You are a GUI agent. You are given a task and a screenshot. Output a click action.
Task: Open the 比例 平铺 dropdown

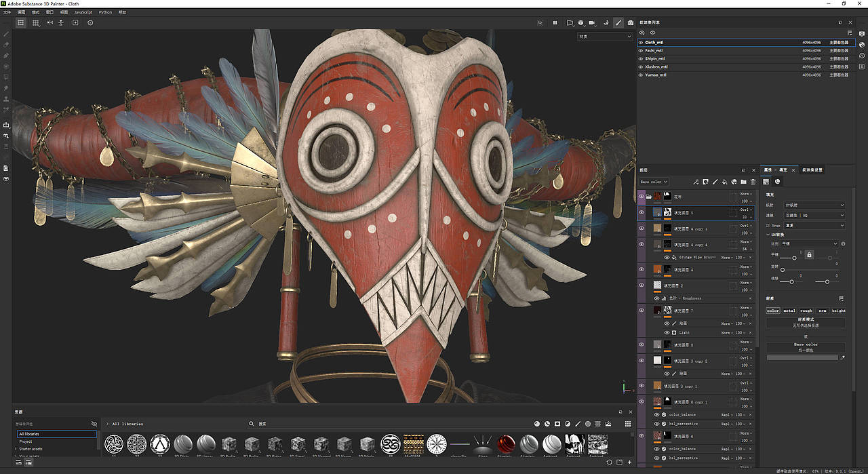click(x=810, y=243)
